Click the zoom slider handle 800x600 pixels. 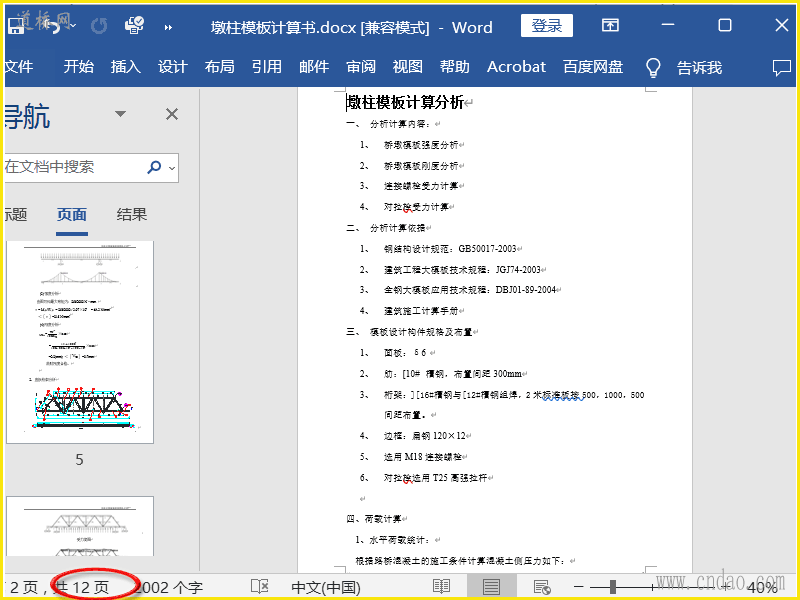pyautogui.click(x=613, y=587)
